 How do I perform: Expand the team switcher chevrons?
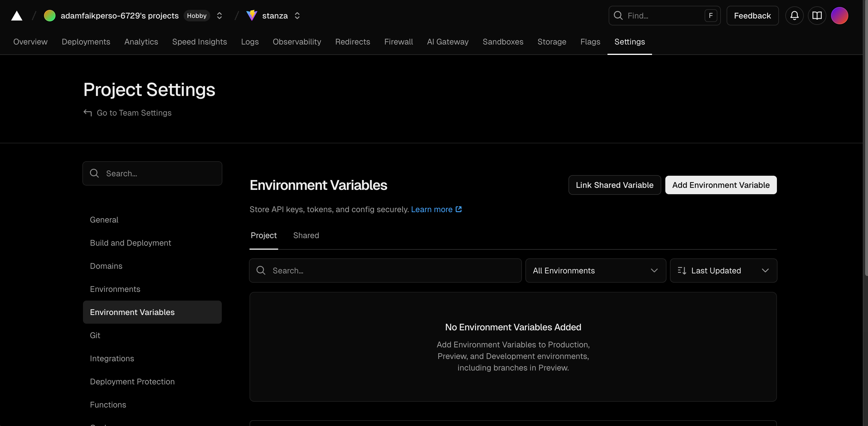click(219, 16)
